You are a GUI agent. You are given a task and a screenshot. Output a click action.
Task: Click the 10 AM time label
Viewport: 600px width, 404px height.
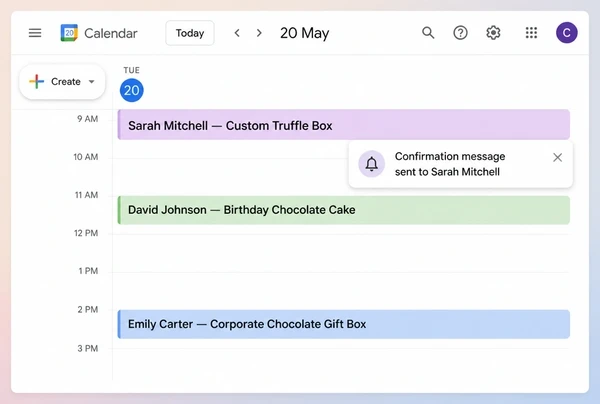[86, 157]
